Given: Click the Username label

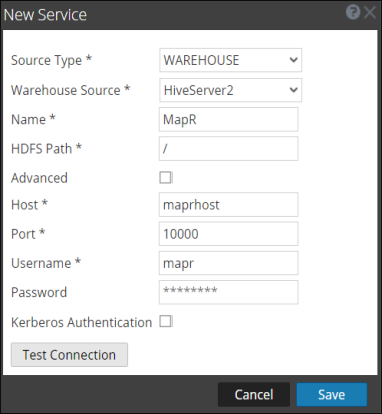Looking at the screenshot, I should point(46,263).
